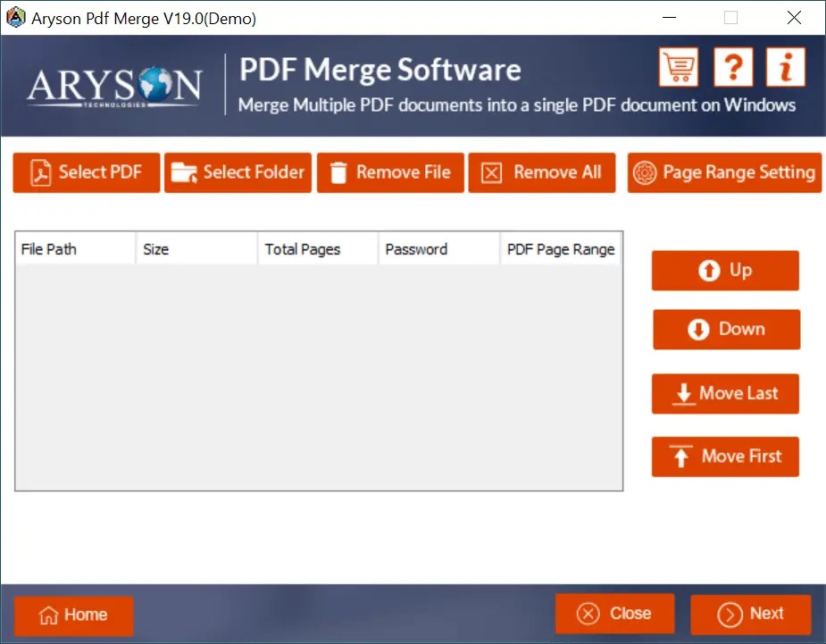The width and height of the screenshot is (826, 644).
Task: Open the shopping cart purchase icon
Action: pos(679,67)
